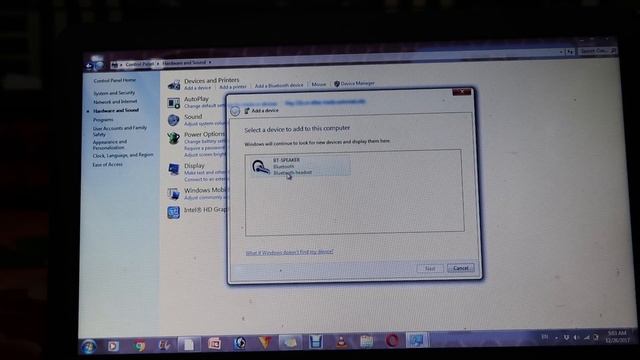Open the PowerPoint taskbar icon
Viewport: 640px width, 360px height.
[x=214, y=344]
